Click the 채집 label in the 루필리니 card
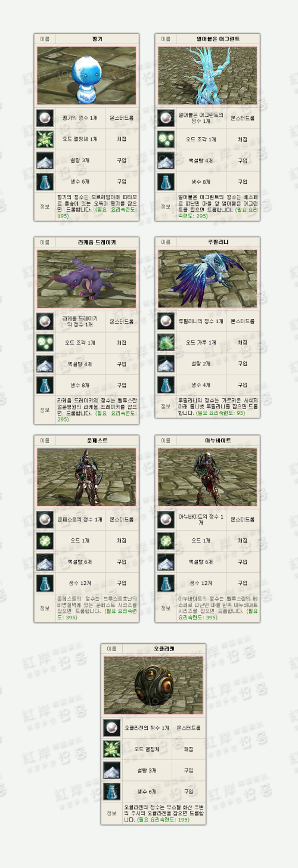The image size is (298, 868). (x=243, y=342)
